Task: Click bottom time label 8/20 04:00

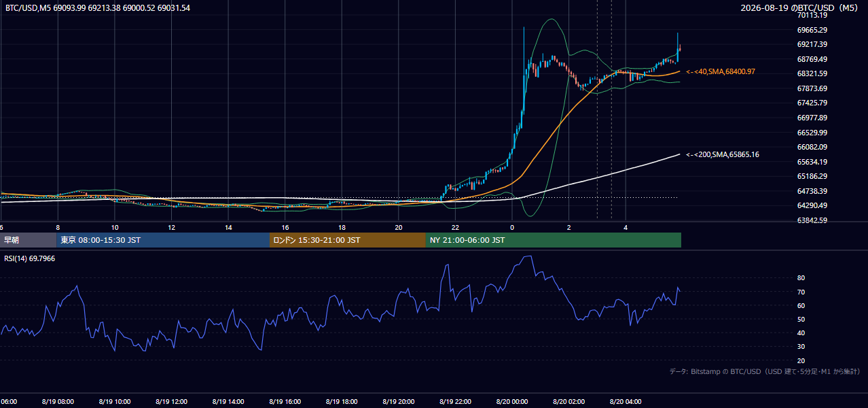Action: (x=626, y=402)
